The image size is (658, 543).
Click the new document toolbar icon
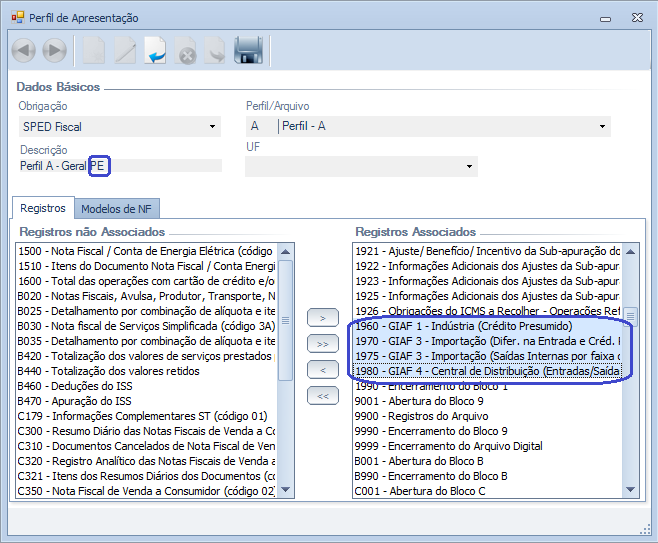coord(93,50)
